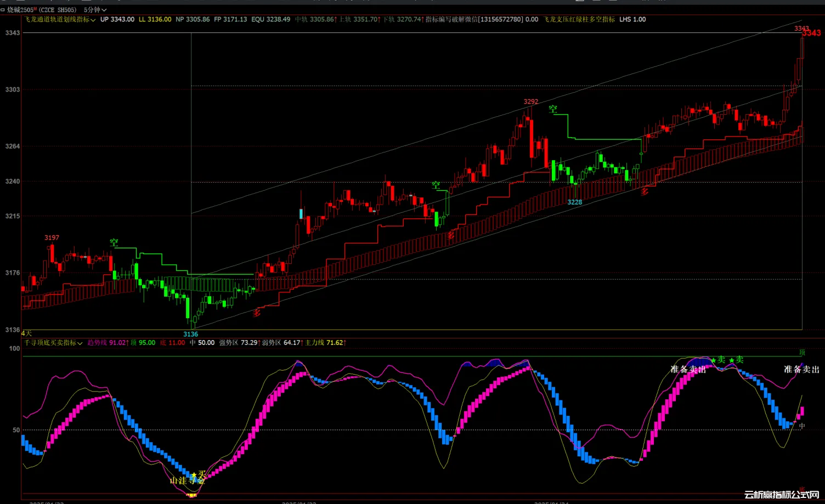825x504 pixels.
Task: Click the 趋势线 91.02 value
Action: pyautogui.click(x=108, y=343)
